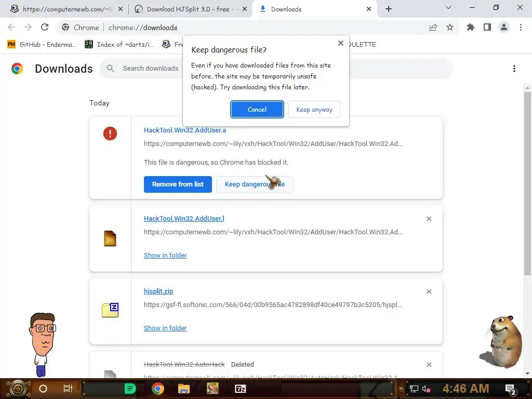Click Chrome icon on taskbar
The width and height of the screenshot is (532, 399).
coord(158,389)
